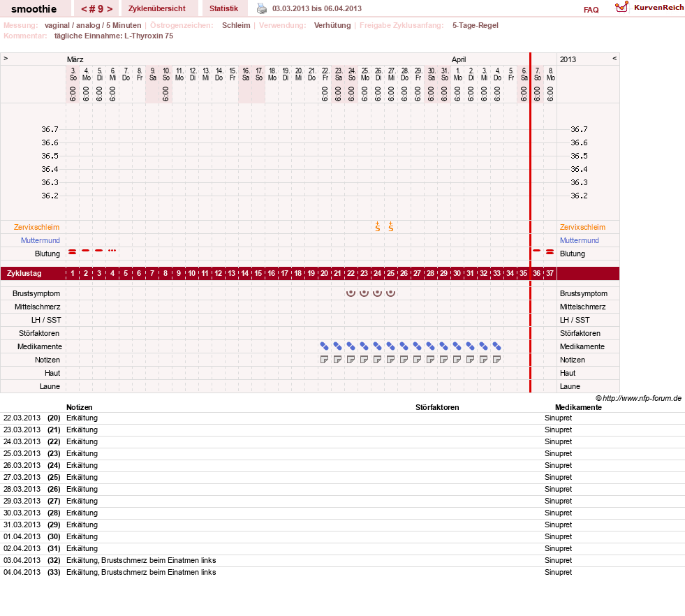
Task: Go to the previous cycle with '<'
Action: [x=84, y=9]
